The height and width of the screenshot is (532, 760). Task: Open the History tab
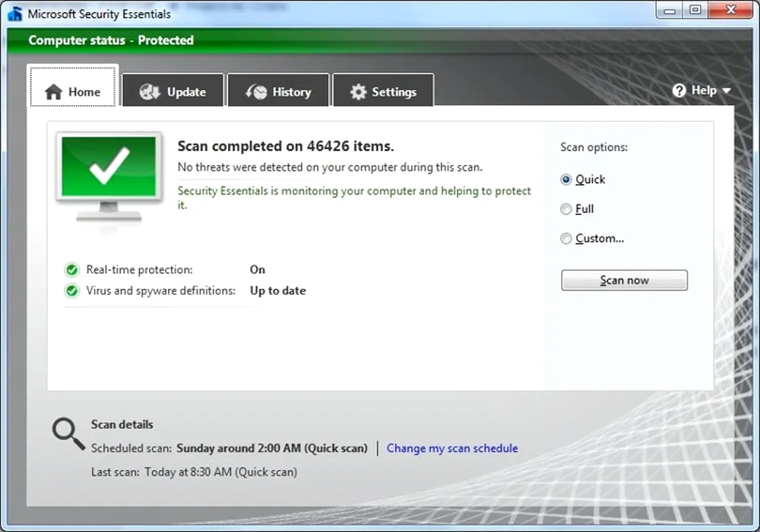tap(278, 92)
